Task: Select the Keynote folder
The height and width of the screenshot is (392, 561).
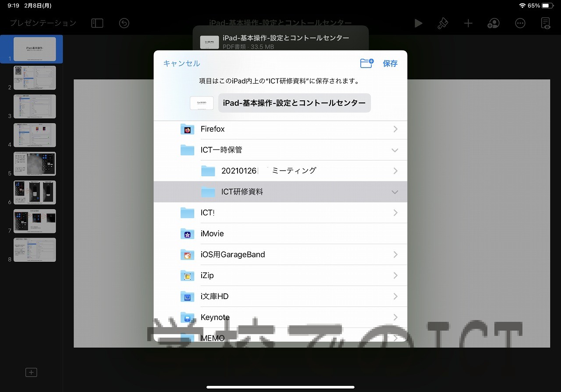Action: pos(280,317)
